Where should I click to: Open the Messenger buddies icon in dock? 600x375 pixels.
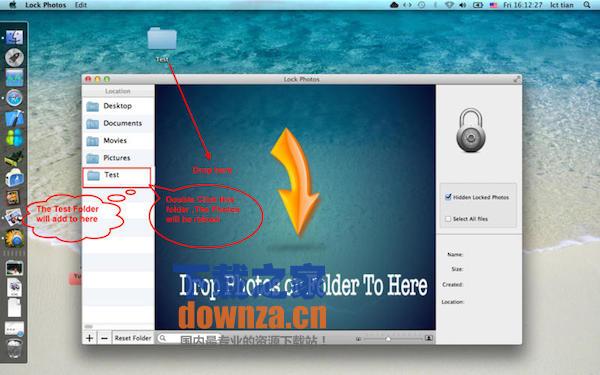(x=14, y=138)
